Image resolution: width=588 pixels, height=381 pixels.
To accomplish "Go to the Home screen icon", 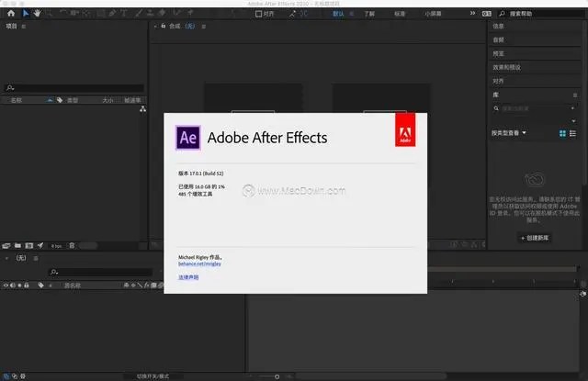I will (x=11, y=14).
